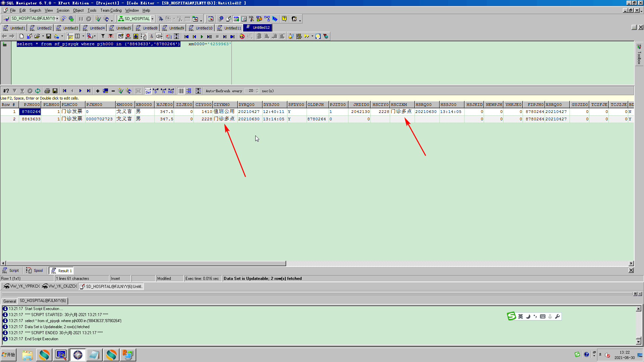Viewport: 644px width, 362px height.
Task: Open help with the yellow question icon
Action: [x=284, y=19]
